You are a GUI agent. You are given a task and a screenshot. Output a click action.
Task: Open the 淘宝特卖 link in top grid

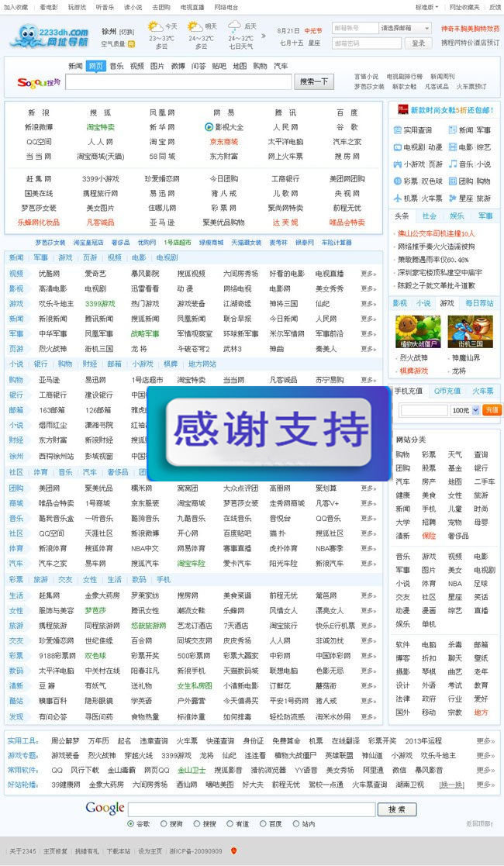pyautogui.click(x=101, y=127)
